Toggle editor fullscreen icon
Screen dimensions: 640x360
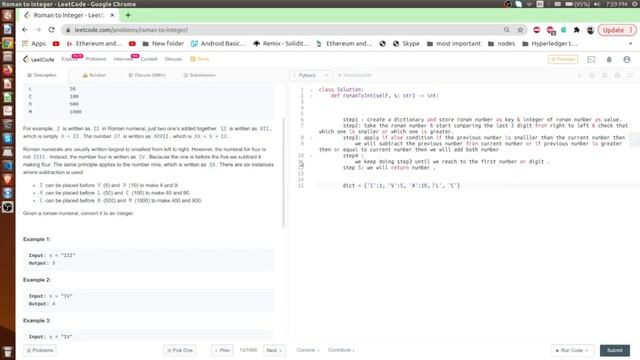[630, 76]
